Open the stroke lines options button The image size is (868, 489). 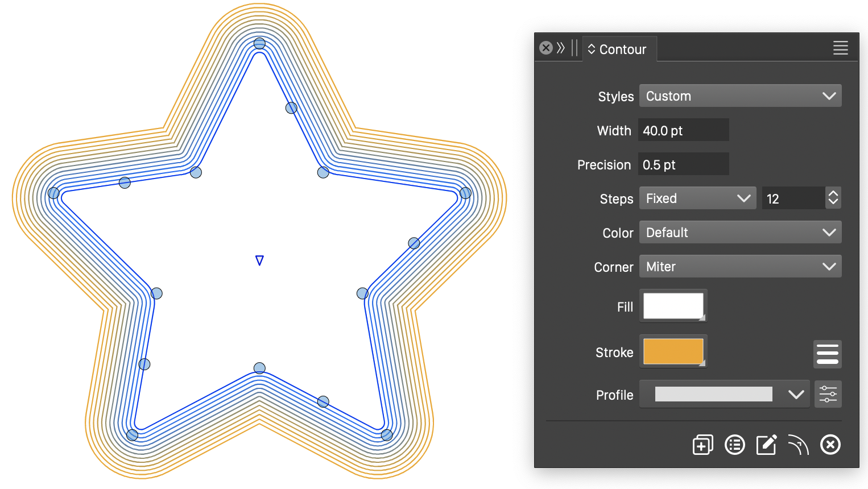827,354
